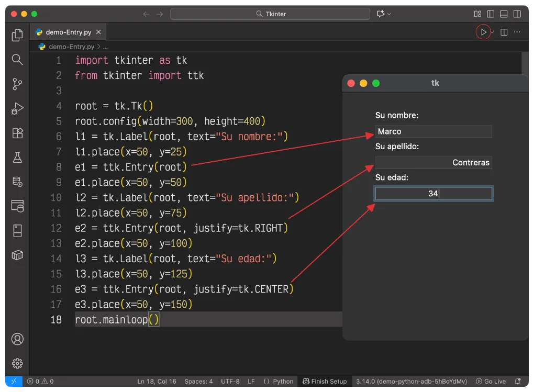Screen dimensions: 534x392
Task: Run the Python file with play button
Action: point(483,32)
